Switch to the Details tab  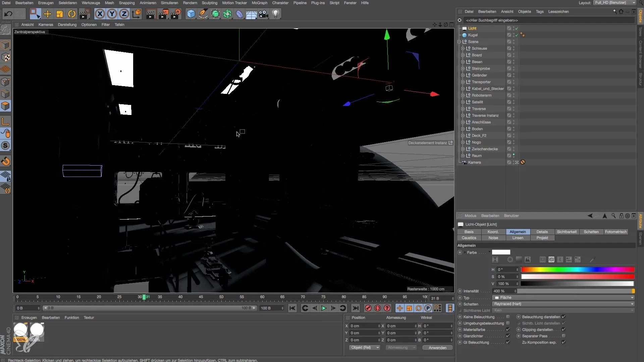(x=542, y=232)
